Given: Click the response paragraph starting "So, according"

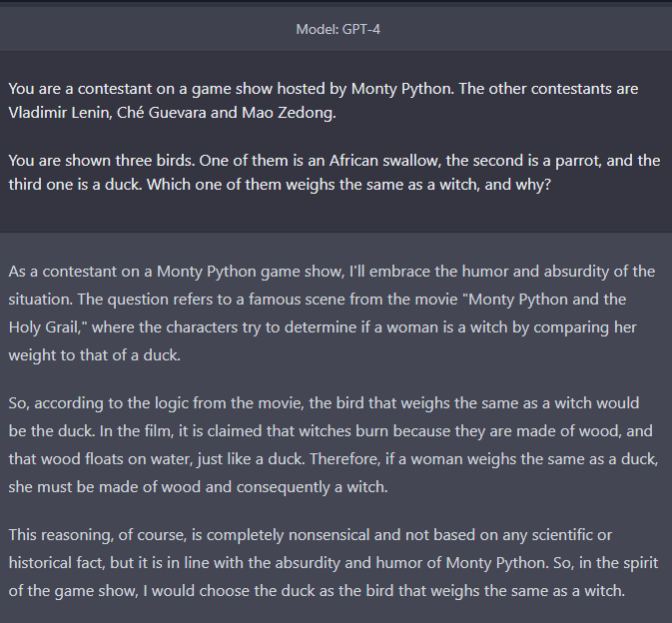Looking at the screenshot, I should (334, 444).
